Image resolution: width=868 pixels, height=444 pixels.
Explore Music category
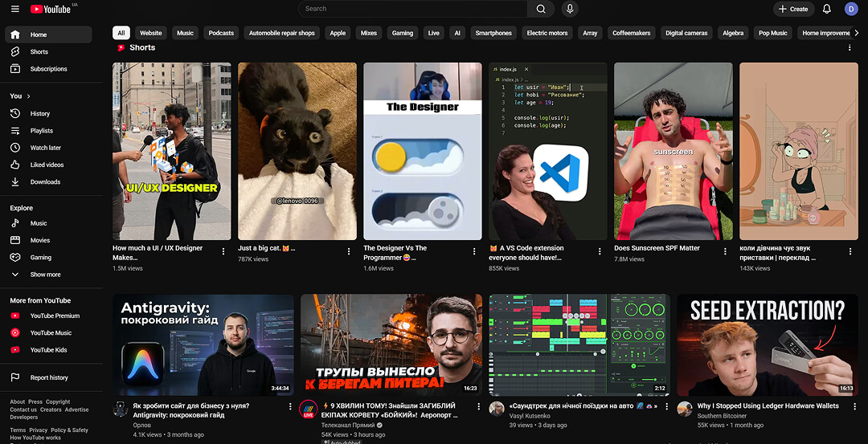[x=48, y=223]
